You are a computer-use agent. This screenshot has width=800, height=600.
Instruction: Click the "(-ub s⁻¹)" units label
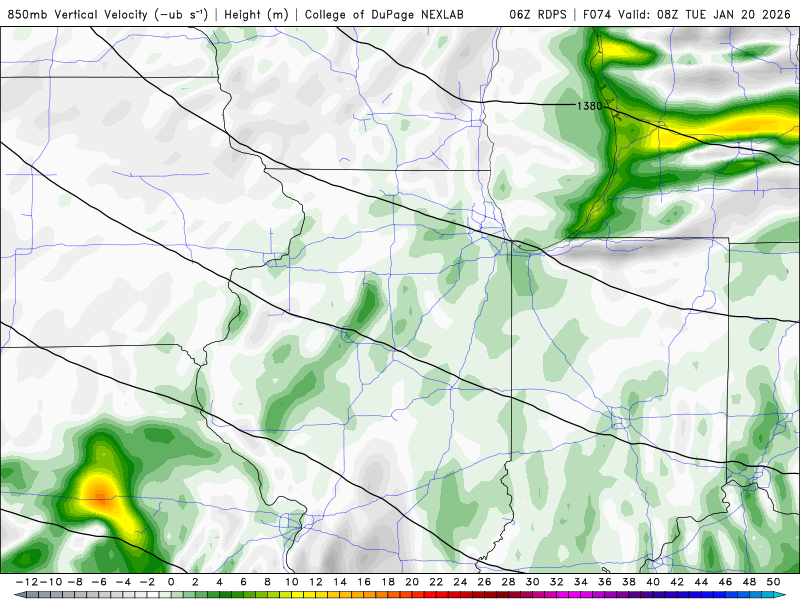181,14
